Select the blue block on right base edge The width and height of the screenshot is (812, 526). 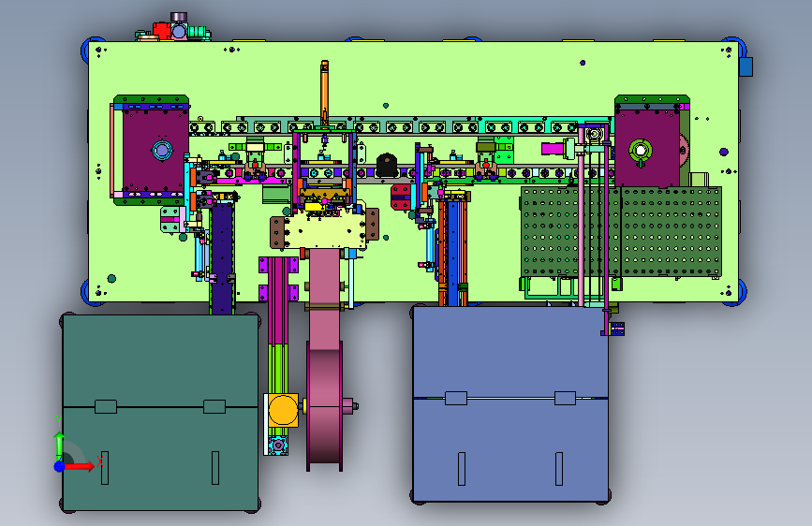746,66
